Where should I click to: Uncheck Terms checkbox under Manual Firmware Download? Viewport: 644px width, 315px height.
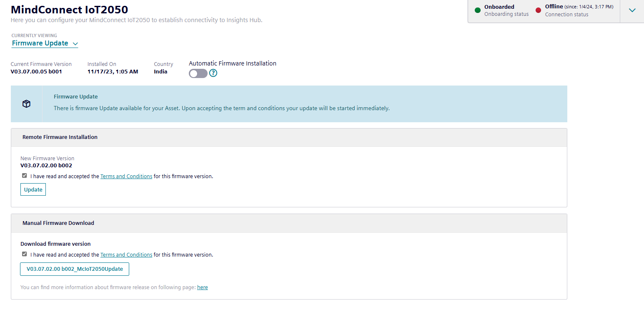24,254
